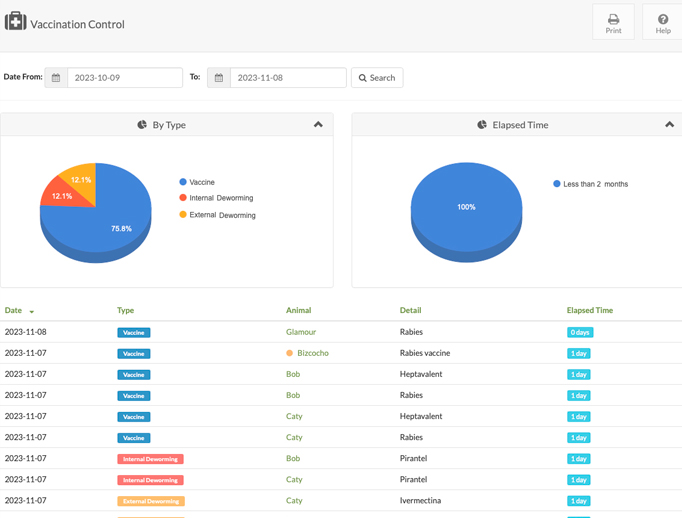Click the Vaccine legend blue dot
This screenshot has width=682, height=518.
pyautogui.click(x=183, y=182)
